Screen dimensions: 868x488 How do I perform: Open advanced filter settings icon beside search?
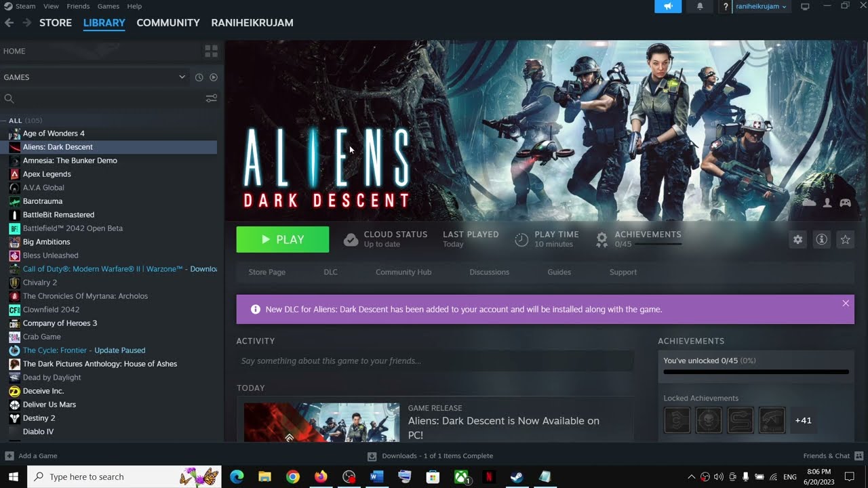211,98
